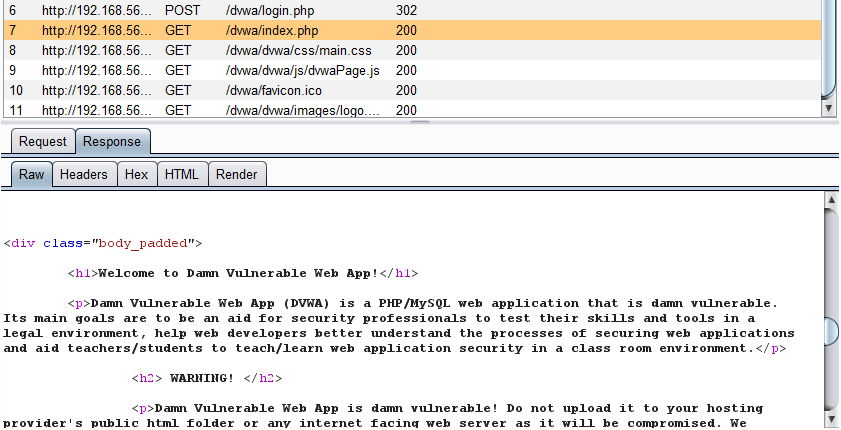Select the /dvwa/dvwa/js/dvwaPage.js request row

pyautogui.click(x=412, y=70)
